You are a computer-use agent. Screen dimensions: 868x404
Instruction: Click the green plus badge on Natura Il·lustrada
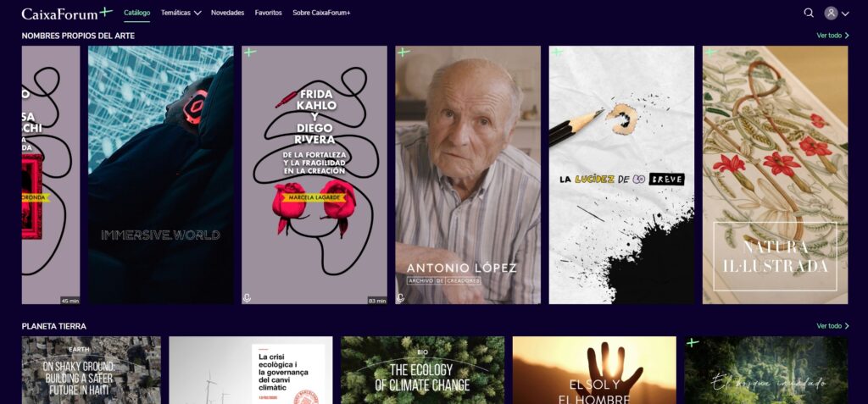pos(710,52)
